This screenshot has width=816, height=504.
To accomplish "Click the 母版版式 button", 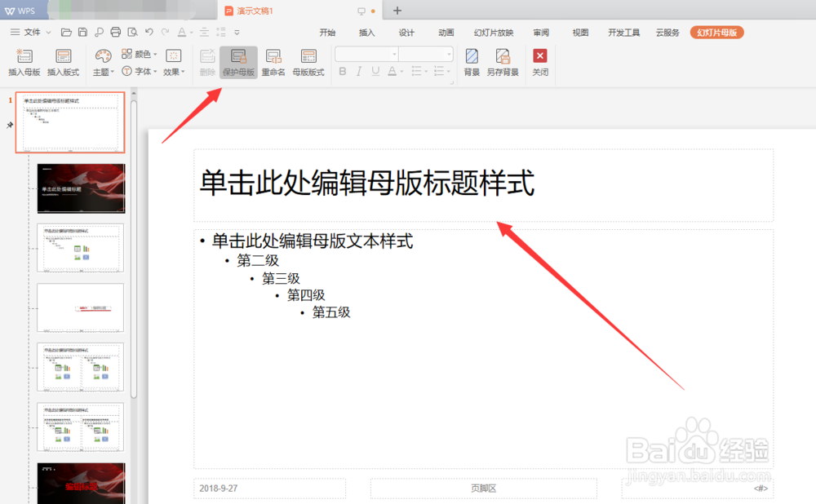I will (x=308, y=63).
